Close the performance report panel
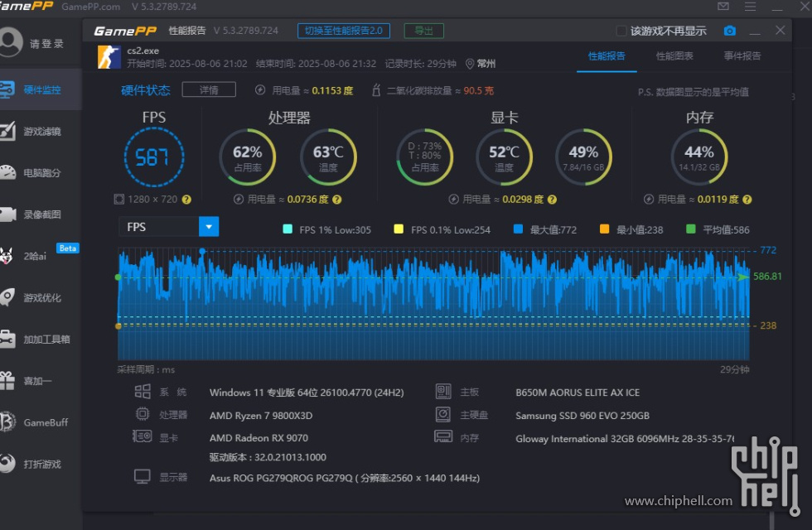The image size is (812, 530). pyautogui.click(x=780, y=31)
